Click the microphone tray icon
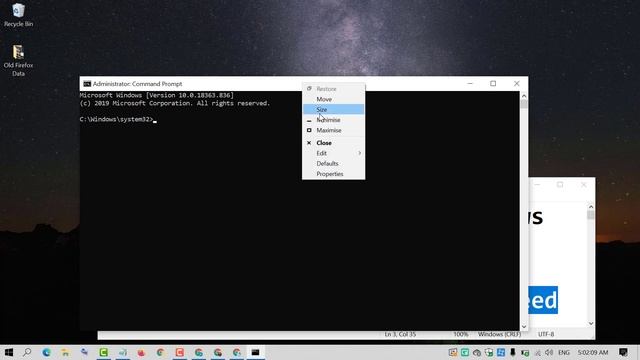The width and height of the screenshot is (640, 360). pos(513,352)
